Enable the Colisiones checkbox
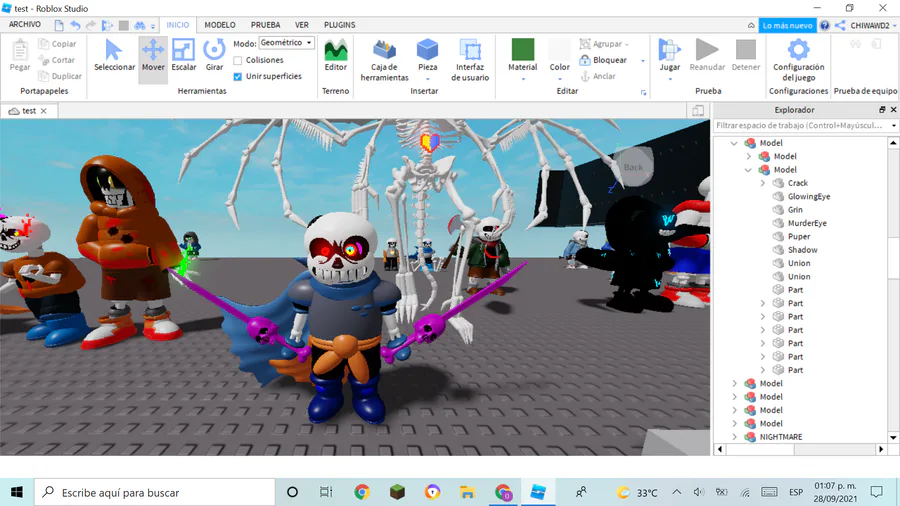The width and height of the screenshot is (900, 506). 238,60
